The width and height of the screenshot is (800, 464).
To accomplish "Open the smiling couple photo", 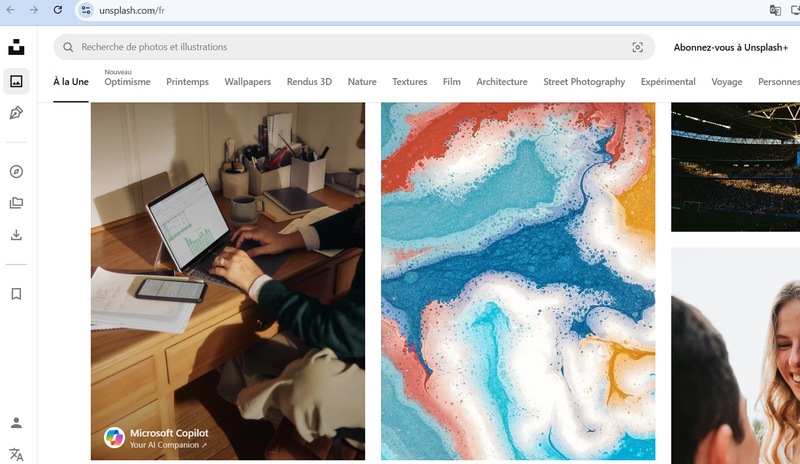I will click(735, 356).
